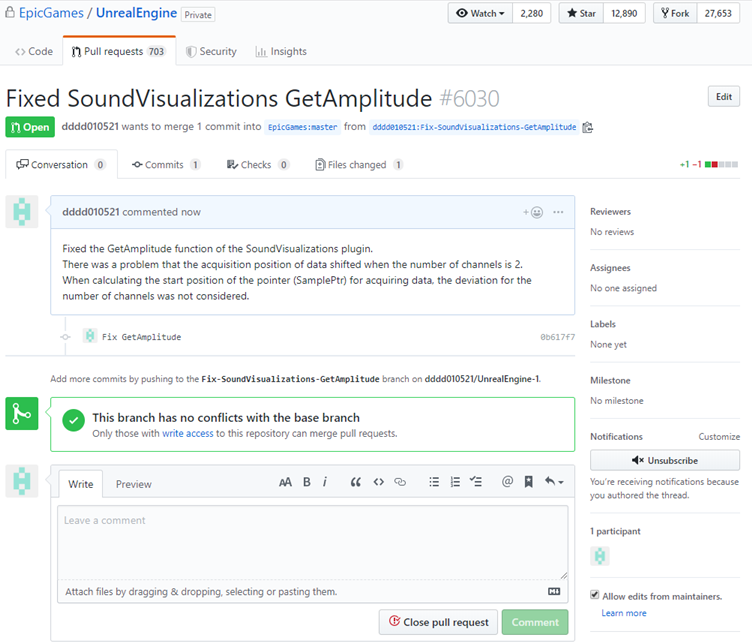The height and width of the screenshot is (643, 752).
Task: View the fork count 27,653
Action: point(718,13)
